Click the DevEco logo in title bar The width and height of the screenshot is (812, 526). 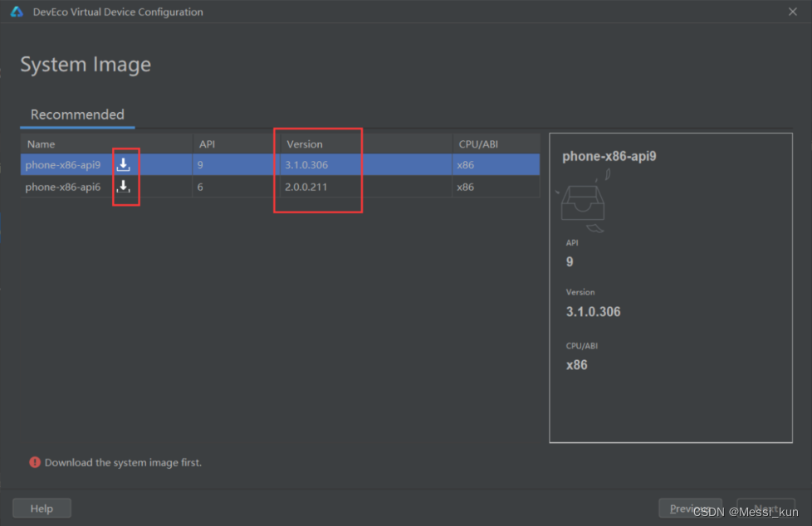pyautogui.click(x=17, y=12)
